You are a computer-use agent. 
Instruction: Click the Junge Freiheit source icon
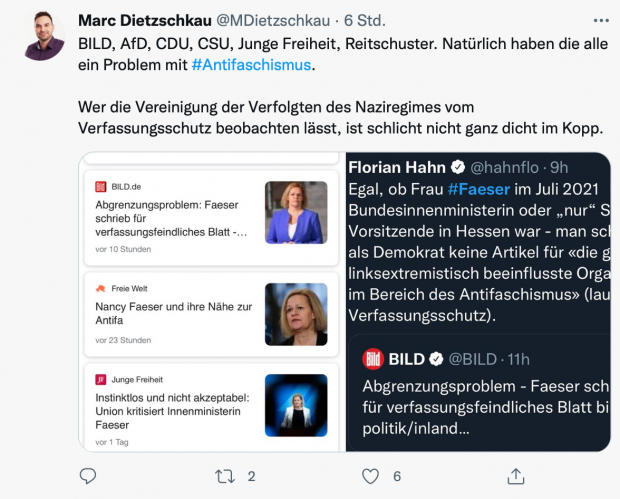click(100, 380)
